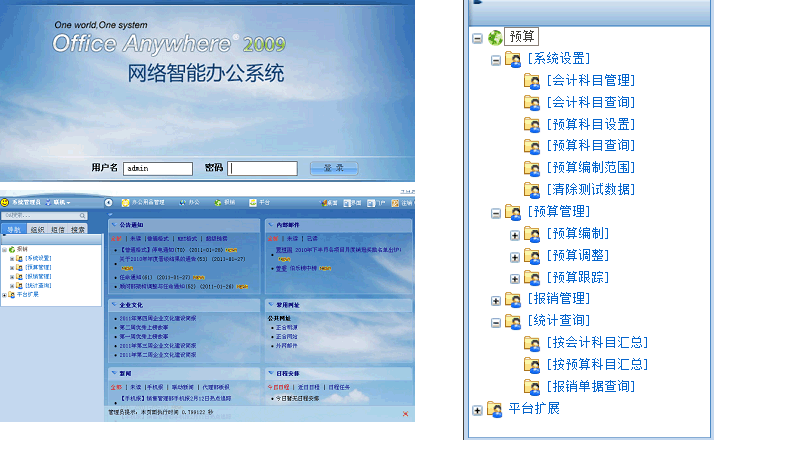Screen dimensions: 800x452
Task: Click the 登录 login button
Action: pyautogui.click(x=334, y=168)
